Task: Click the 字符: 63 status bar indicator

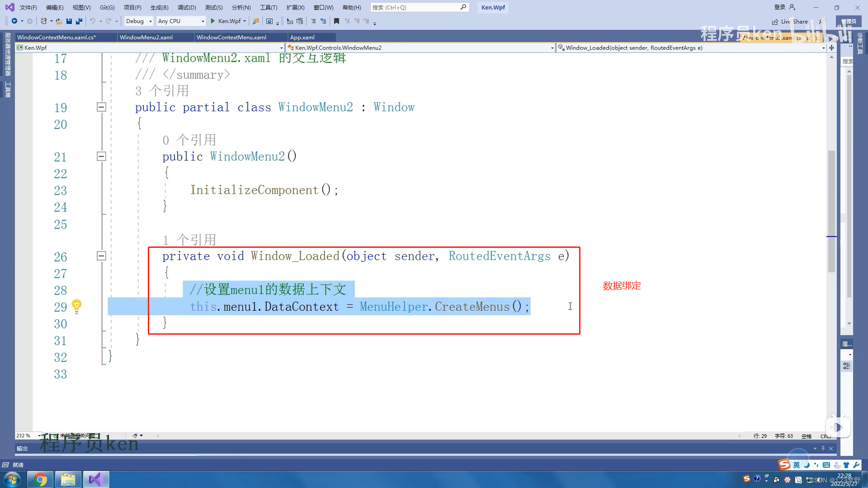Action: click(x=783, y=436)
